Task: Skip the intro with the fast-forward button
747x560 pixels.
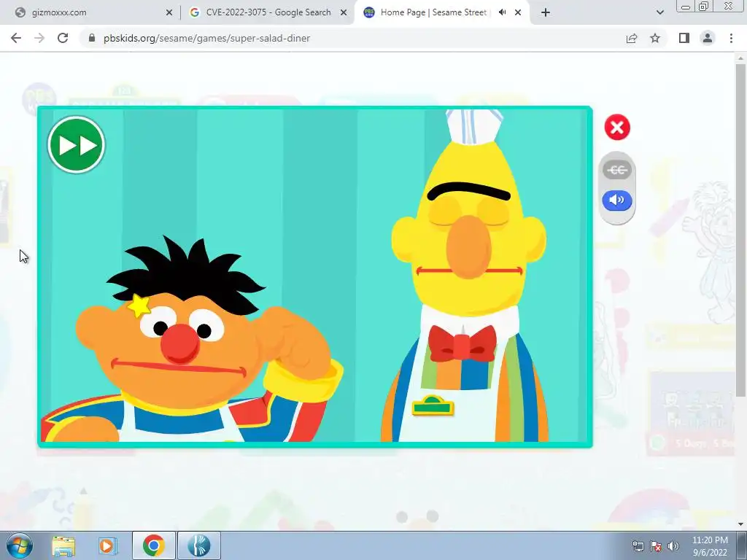Action: pos(76,145)
